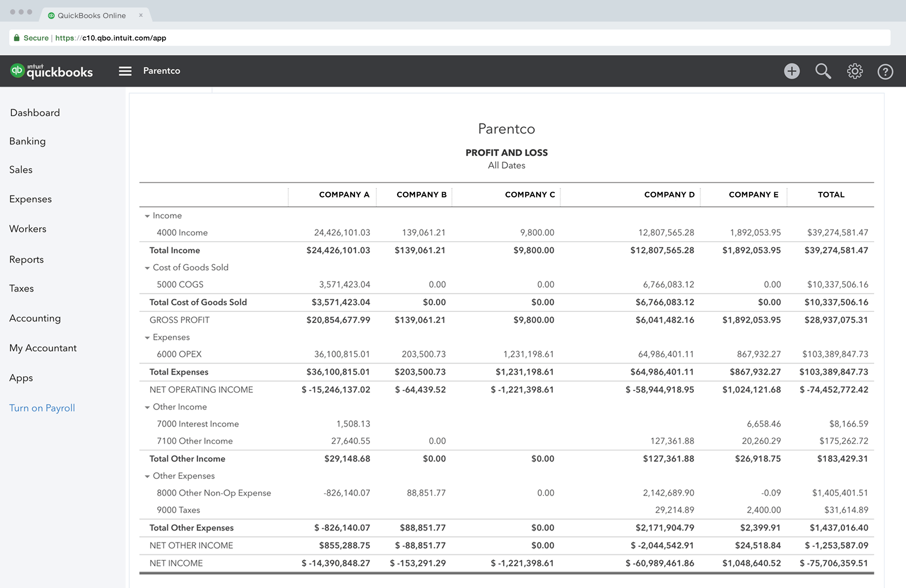Click Company D taxes value 29,214.89
Viewport: 906px width, 588px height.
pyautogui.click(x=674, y=510)
